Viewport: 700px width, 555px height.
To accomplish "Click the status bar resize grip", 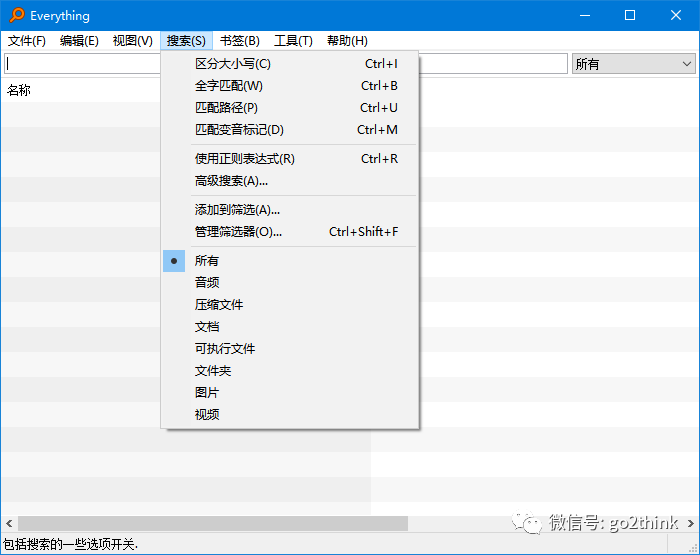I will (693, 547).
